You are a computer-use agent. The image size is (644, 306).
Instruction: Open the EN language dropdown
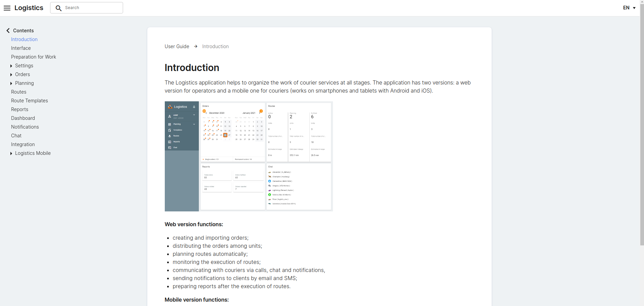[629, 8]
